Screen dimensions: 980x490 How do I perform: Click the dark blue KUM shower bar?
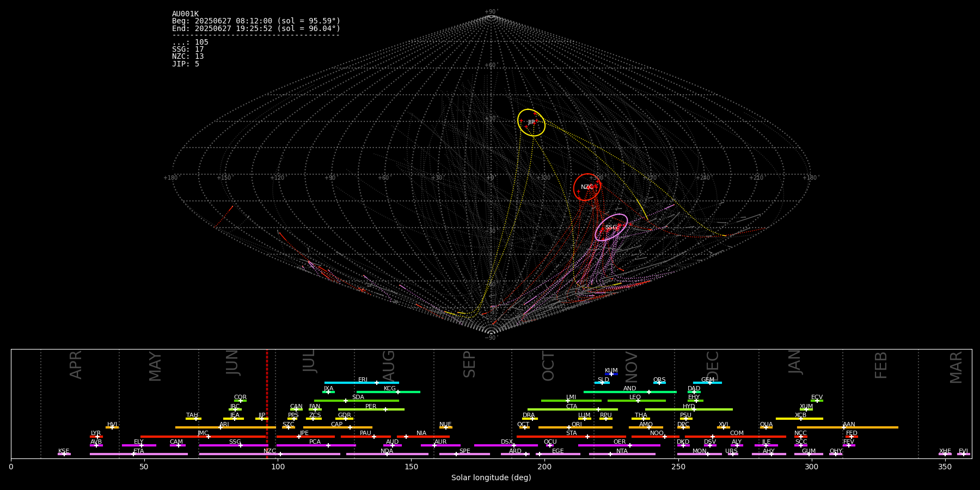pyautogui.click(x=611, y=374)
